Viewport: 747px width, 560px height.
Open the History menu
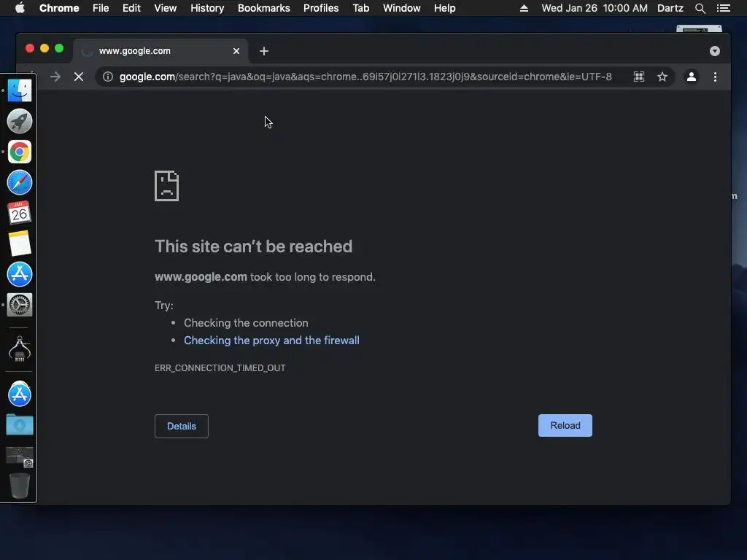(x=207, y=8)
